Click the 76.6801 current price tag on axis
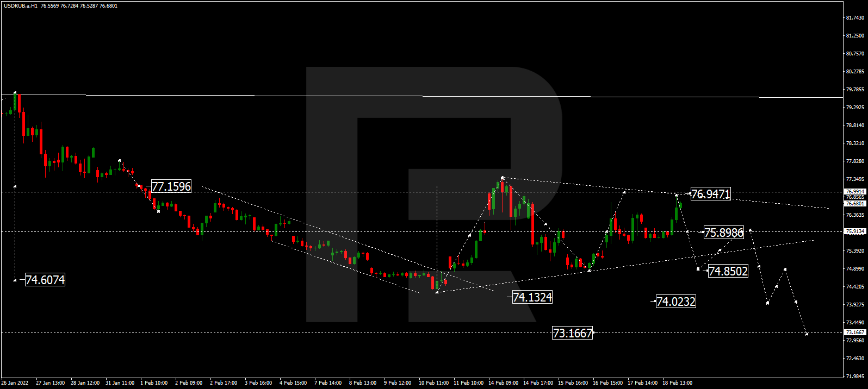The height and width of the screenshot is (389, 868). coord(855,204)
